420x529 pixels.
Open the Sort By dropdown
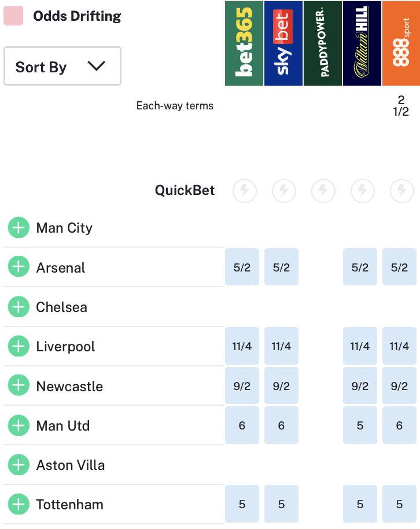(x=62, y=67)
